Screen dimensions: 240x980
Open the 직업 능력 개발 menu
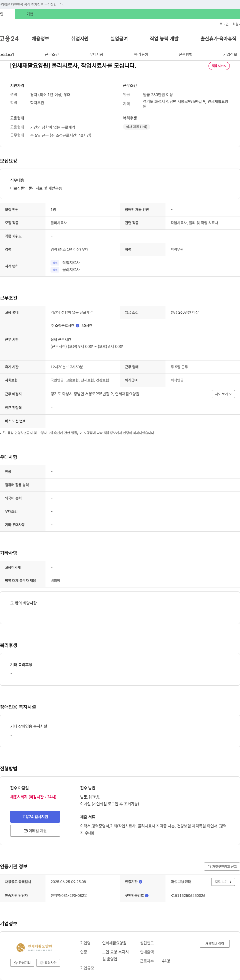(164, 38)
